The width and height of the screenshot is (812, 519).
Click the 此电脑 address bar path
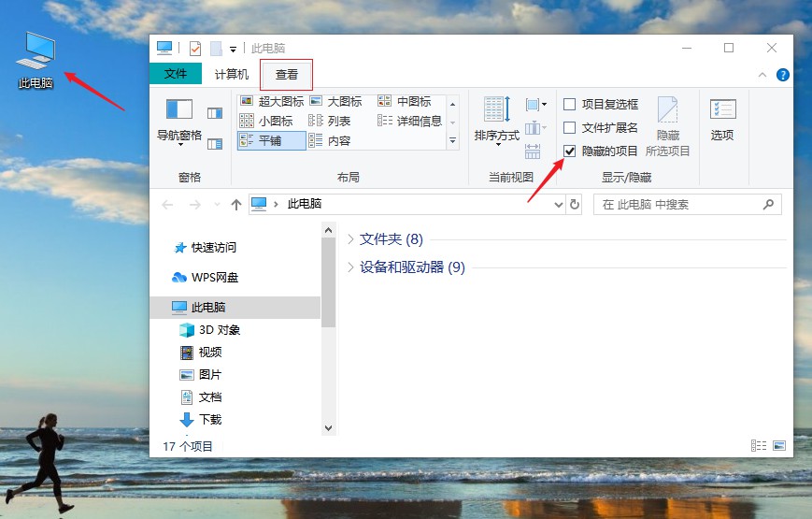(305, 204)
